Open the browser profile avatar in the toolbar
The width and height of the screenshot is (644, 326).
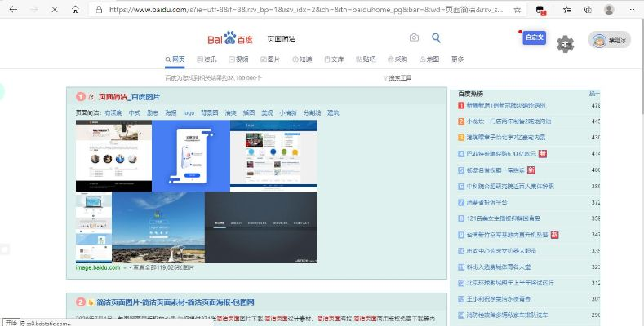coord(609,10)
